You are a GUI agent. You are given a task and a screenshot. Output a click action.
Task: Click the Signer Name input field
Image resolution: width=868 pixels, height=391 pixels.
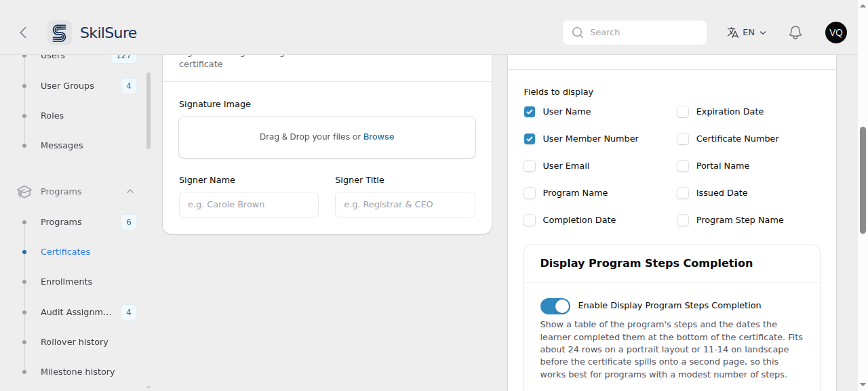point(249,205)
